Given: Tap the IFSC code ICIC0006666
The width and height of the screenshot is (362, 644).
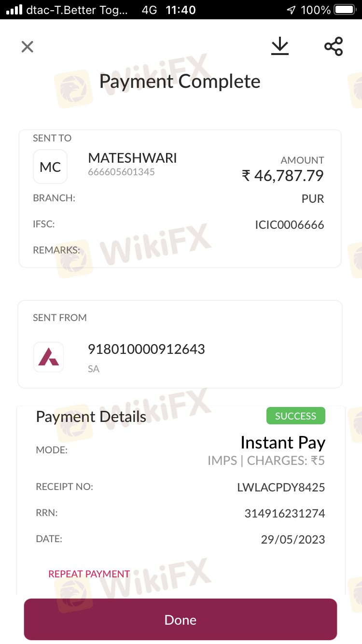Looking at the screenshot, I should pos(289,225).
